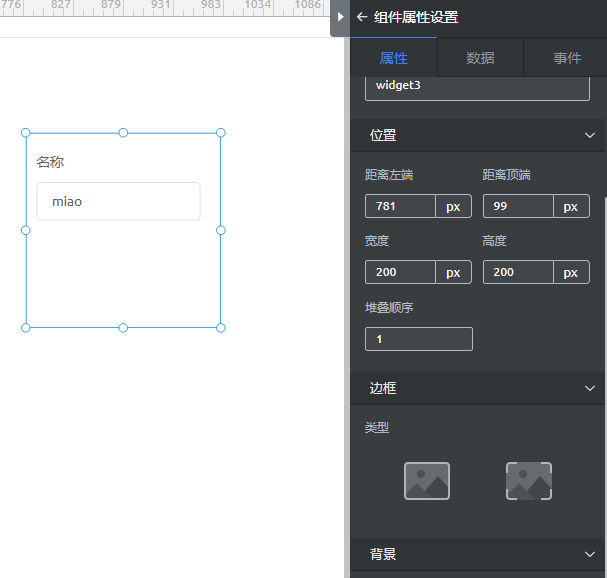
Task: Click the 类型 label under 边框
Action: pos(377,428)
